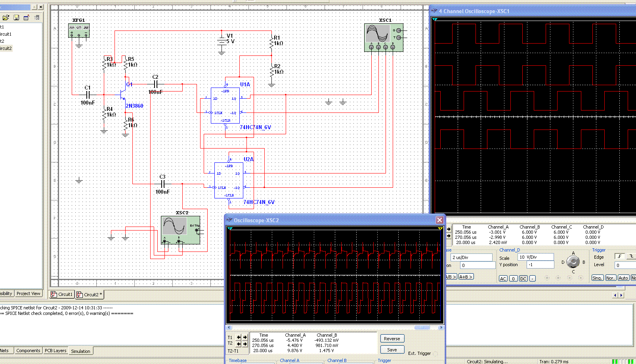
Task: Select falling edge trigger button
Action: pyautogui.click(x=632, y=256)
